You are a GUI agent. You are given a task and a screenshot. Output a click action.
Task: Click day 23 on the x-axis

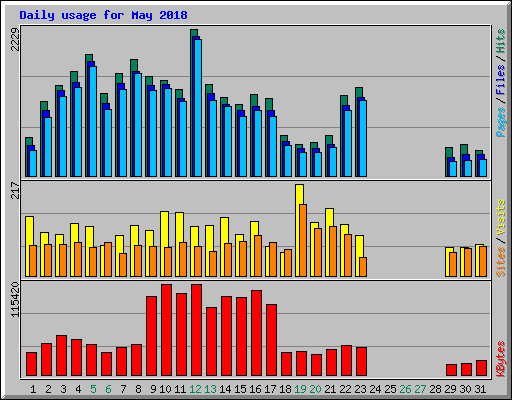pos(360,389)
